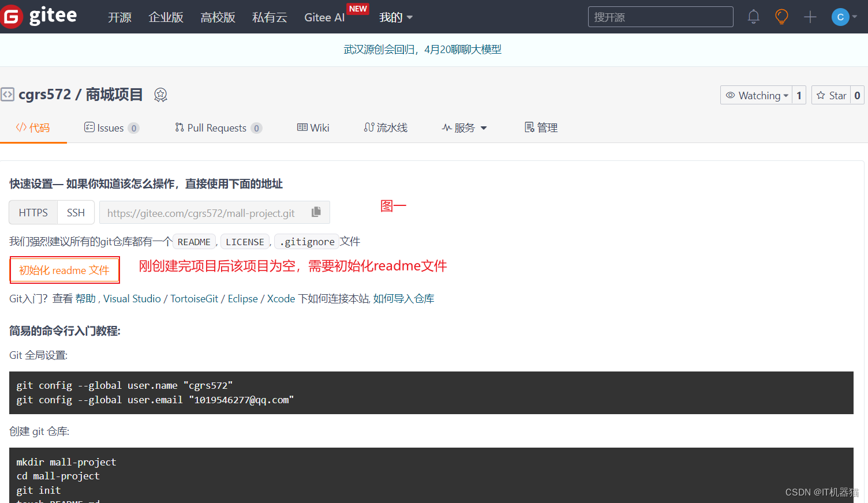The width and height of the screenshot is (868, 503).
Task: Click the orange lightbulb tips icon
Action: pos(781,17)
